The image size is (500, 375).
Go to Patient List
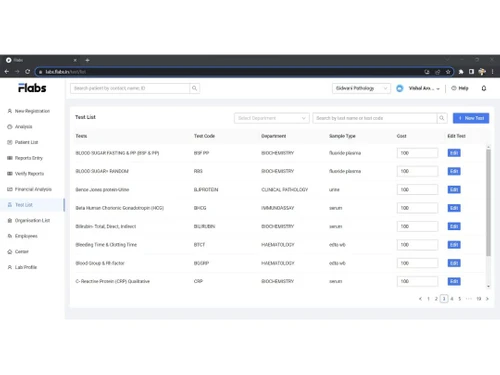23,142
